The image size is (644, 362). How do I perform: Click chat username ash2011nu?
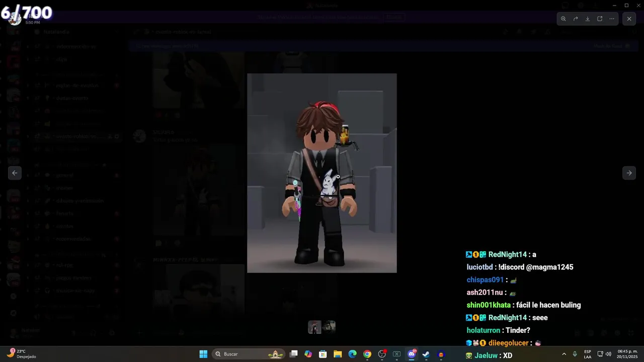pyautogui.click(x=485, y=292)
